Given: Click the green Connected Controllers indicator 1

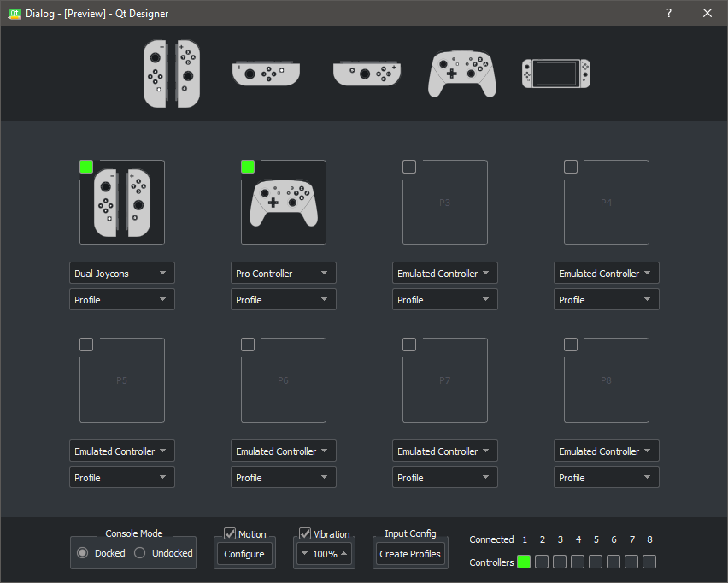Looking at the screenshot, I should tap(524, 562).
